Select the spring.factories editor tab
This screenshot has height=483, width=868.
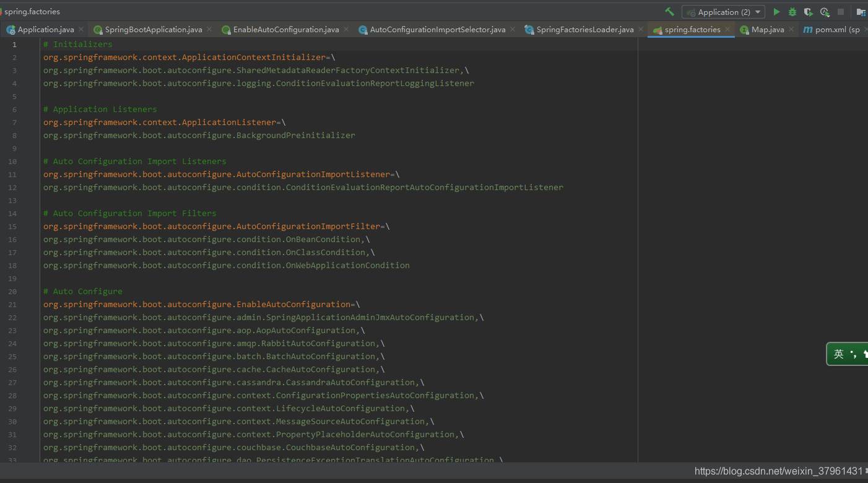692,29
